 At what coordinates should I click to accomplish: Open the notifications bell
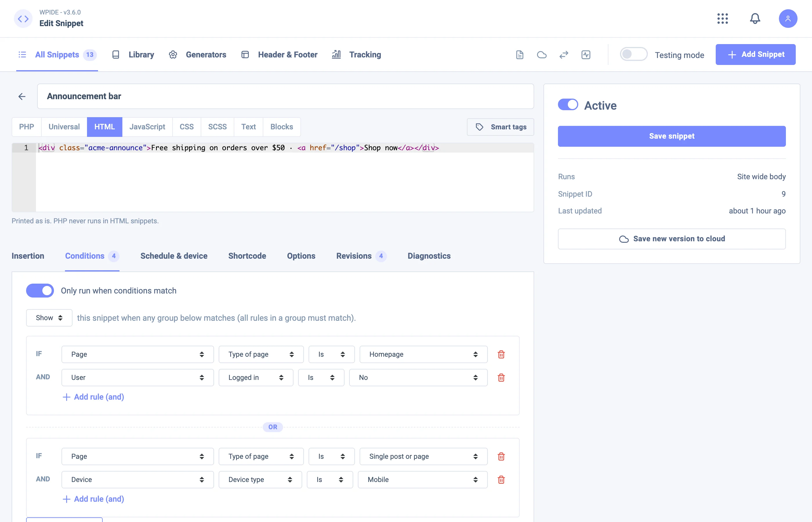point(755,19)
